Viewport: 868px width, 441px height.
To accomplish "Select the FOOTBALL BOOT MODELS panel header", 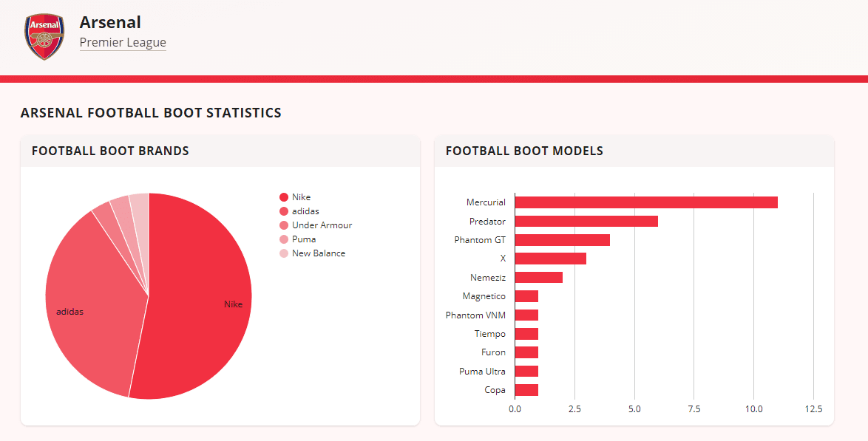I will click(524, 151).
